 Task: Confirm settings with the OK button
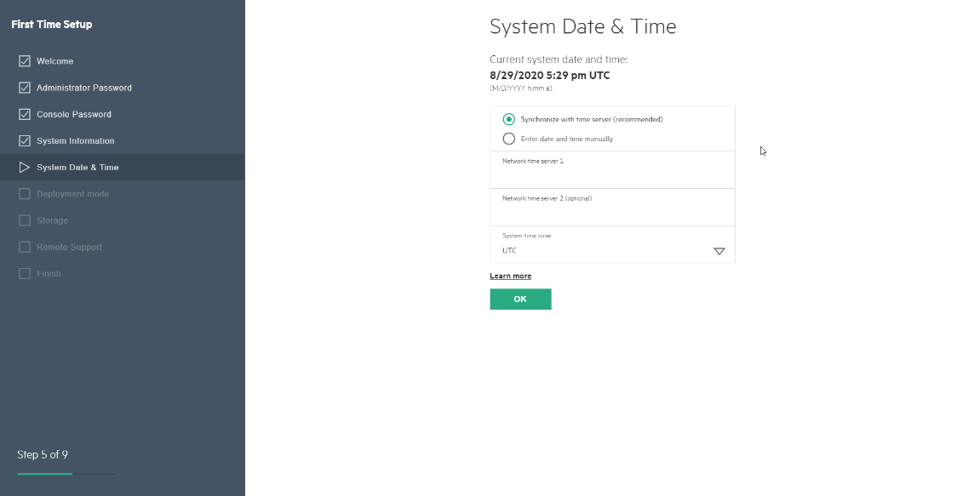click(x=520, y=299)
